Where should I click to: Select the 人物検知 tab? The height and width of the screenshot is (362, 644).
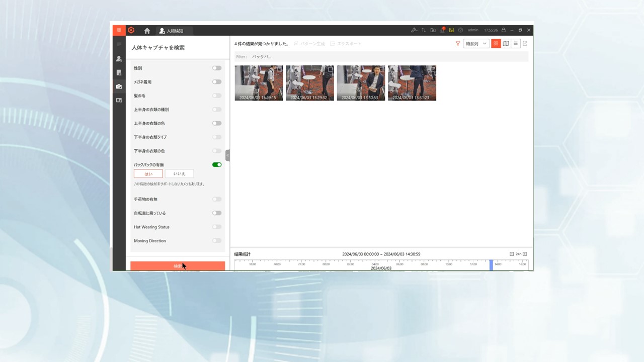tap(171, 31)
